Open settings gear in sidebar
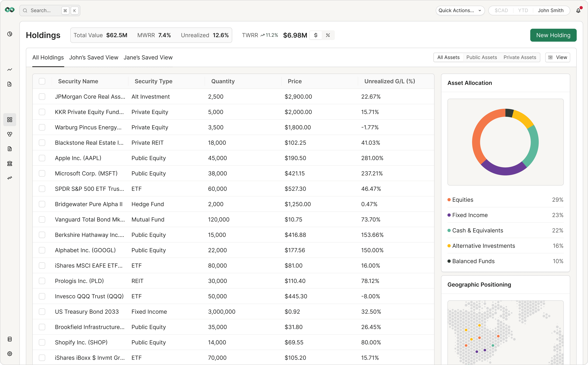The width and height of the screenshot is (588, 365). coord(10,354)
